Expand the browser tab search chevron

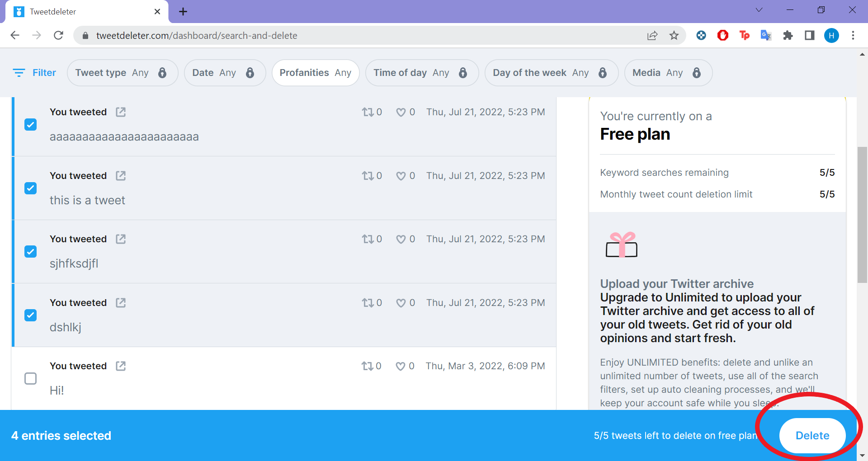tap(759, 10)
